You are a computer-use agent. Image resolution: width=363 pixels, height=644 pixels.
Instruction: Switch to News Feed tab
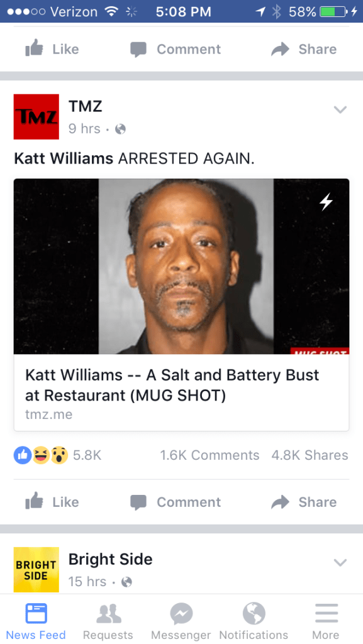pos(36,621)
